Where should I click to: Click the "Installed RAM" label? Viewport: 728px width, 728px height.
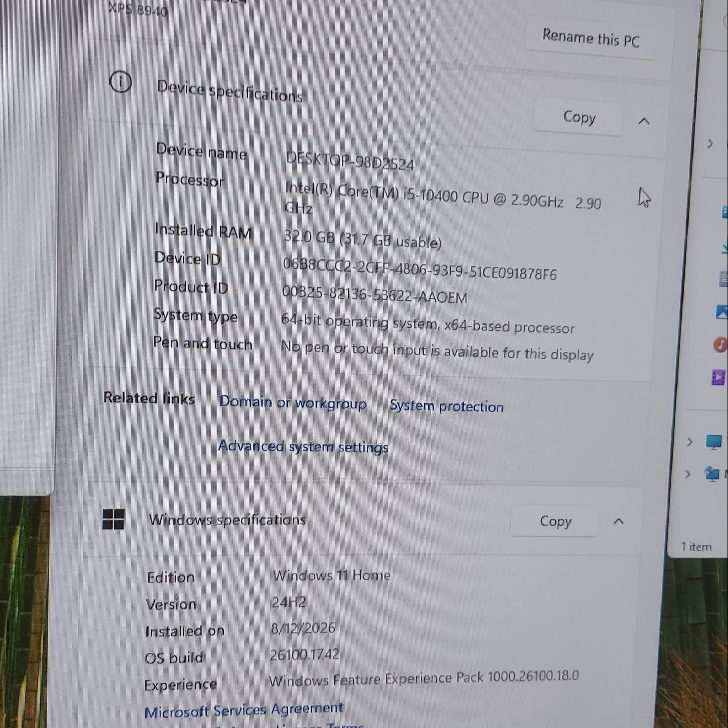tap(203, 231)
